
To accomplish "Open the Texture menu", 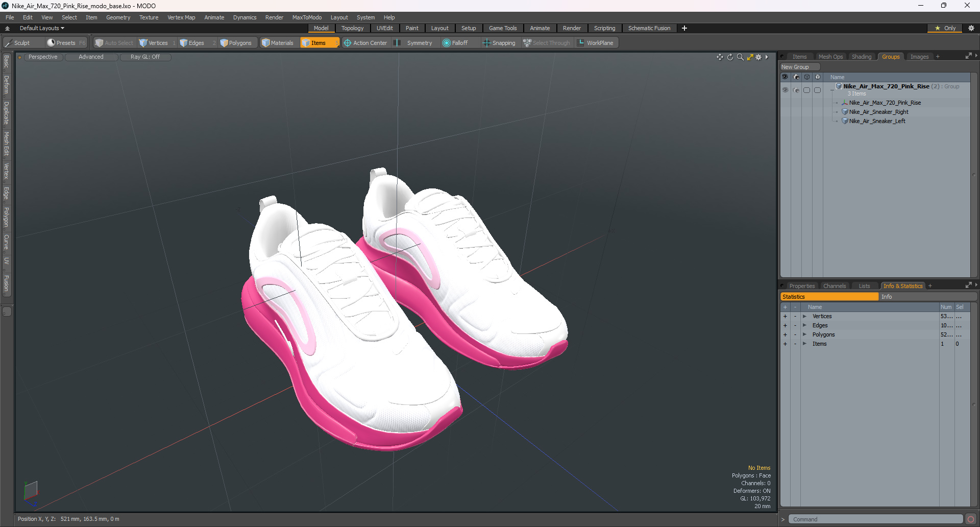I will (149, 17).
